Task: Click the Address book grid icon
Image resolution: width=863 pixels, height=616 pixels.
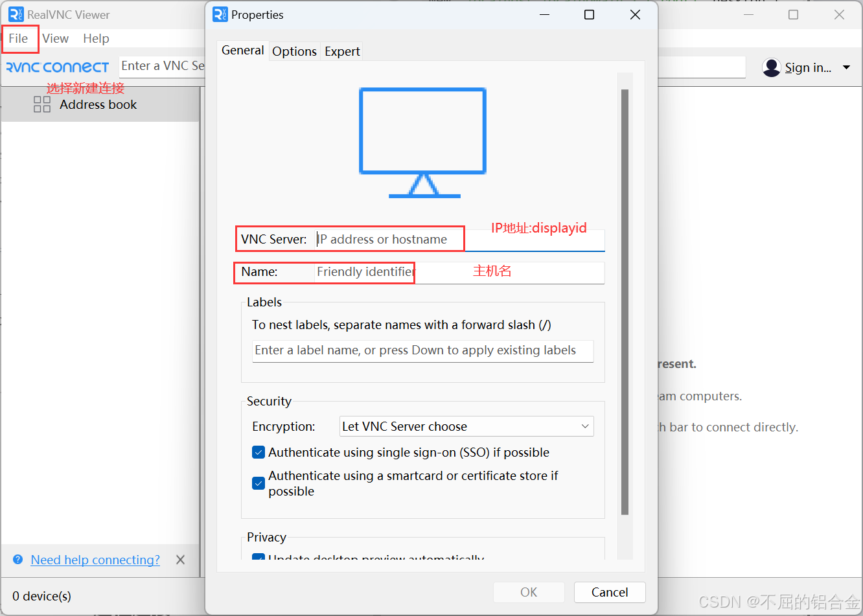Action: pos(42,105)
